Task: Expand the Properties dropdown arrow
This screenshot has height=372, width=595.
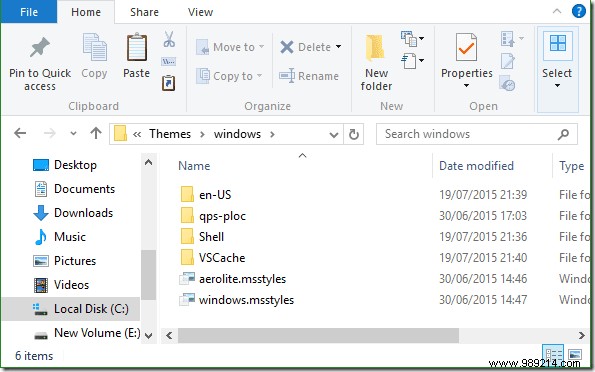Action: point(466,86)
